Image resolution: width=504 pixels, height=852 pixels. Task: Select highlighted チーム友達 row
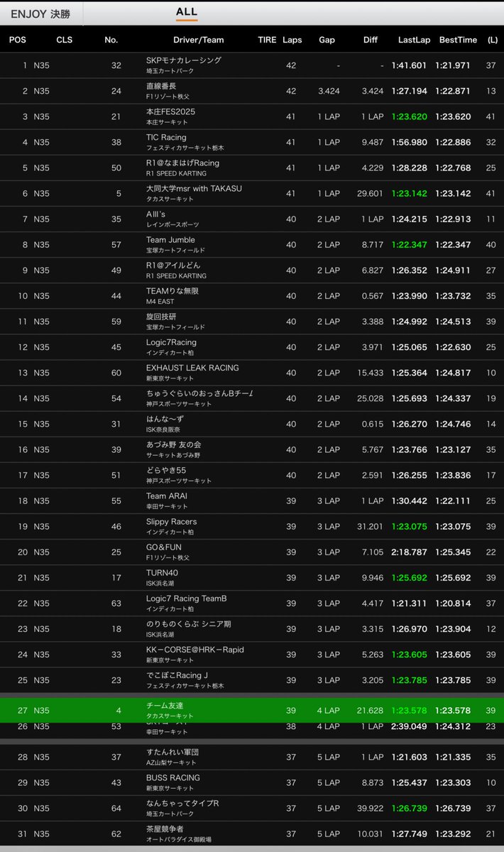252,710
